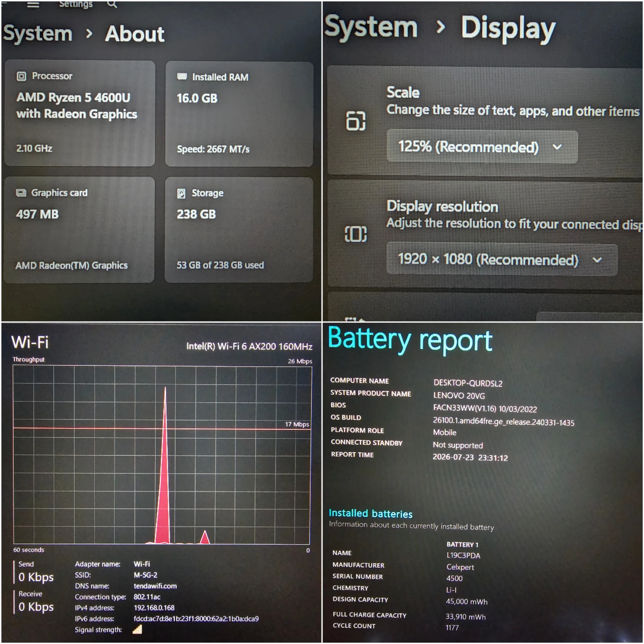Click the AMD Radeon(TM) Graphics text
Viewport: 644px width, 644px height.
click(x=72, y=265)
